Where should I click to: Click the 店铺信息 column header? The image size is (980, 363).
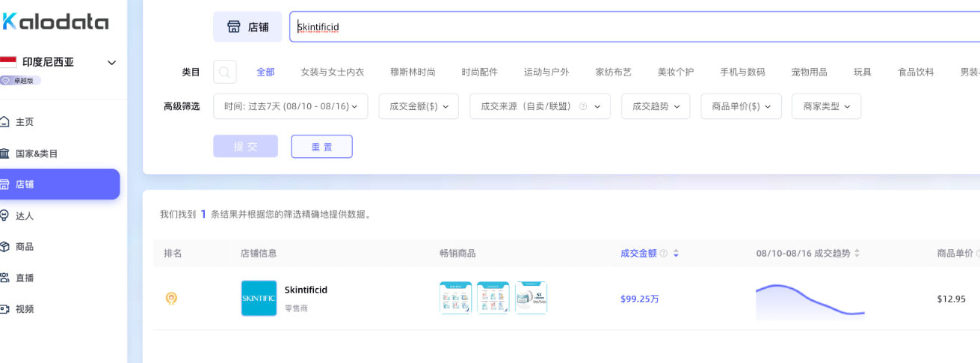point(259,253)
